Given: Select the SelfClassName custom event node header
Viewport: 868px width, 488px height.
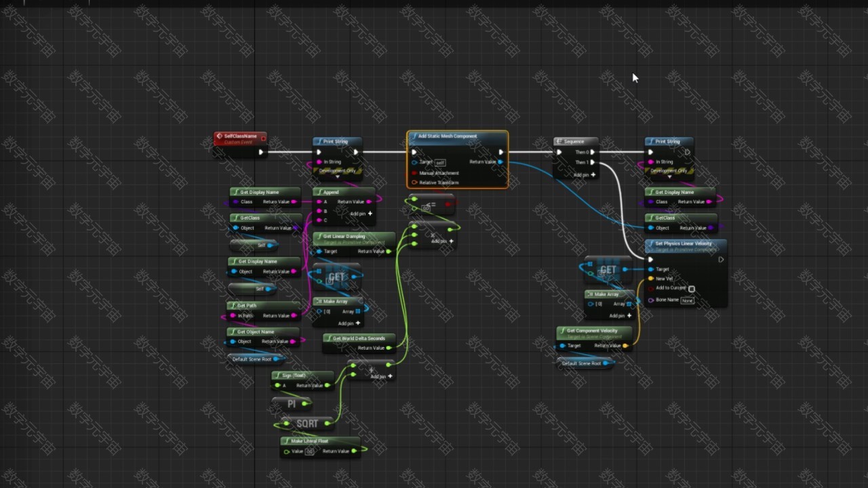Looking at the screenshot, I should click(x=240, y=138).
